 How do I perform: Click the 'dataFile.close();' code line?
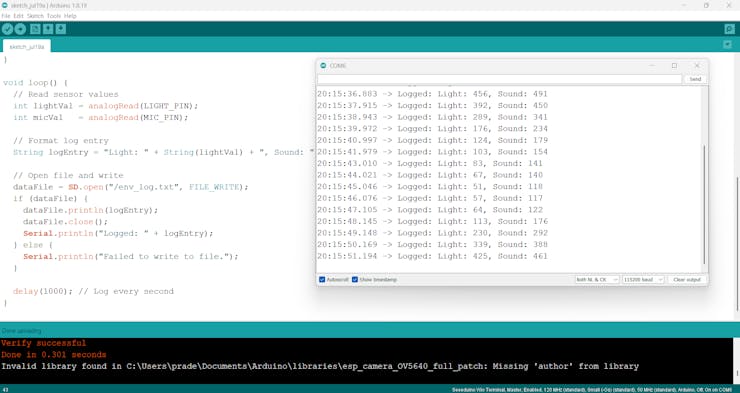pos(66,222)
